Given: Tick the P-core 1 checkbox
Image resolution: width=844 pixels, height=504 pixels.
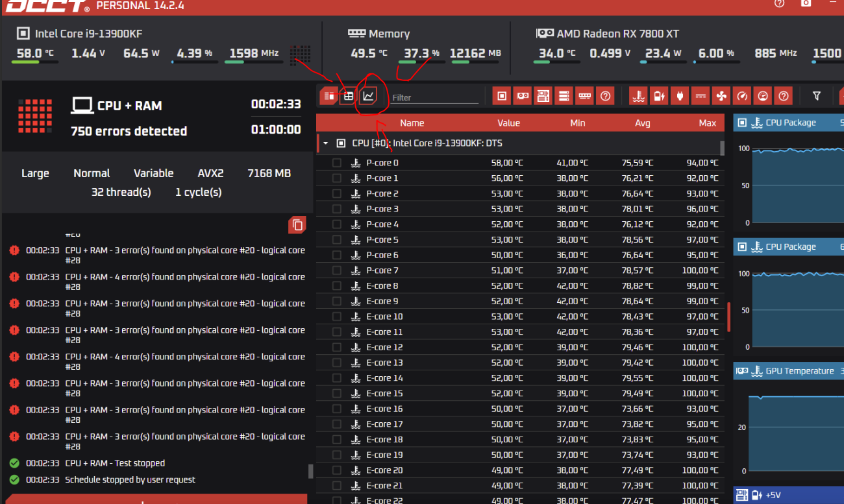Looking at the screenshot, I should click(x=336, y=178).
